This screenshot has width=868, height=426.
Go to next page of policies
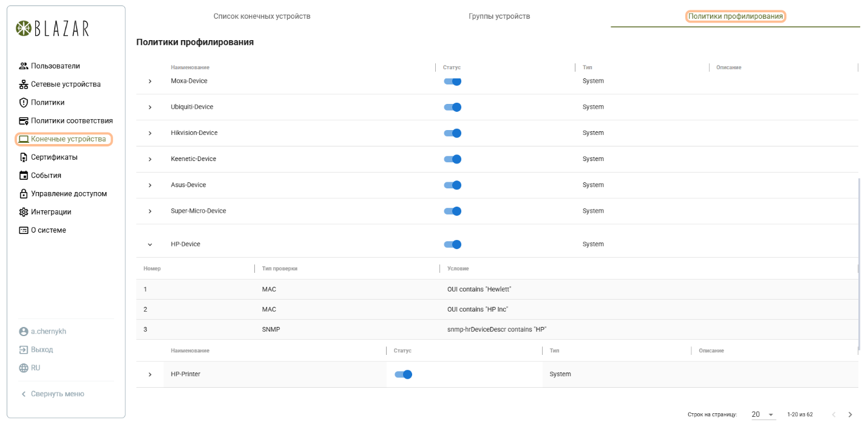coord(850,414)
